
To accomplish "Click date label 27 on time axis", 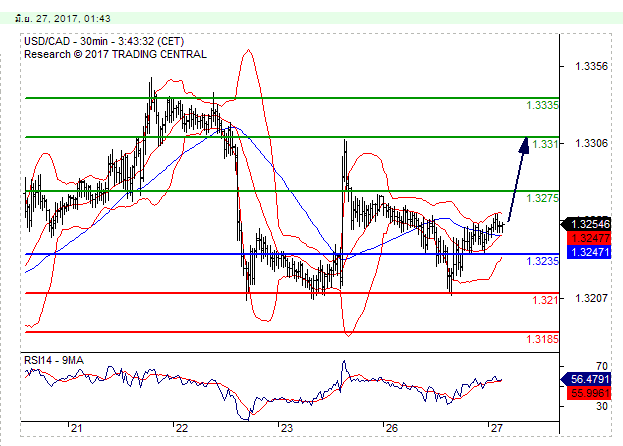I will pyautogui.click(x=496, y=428).
